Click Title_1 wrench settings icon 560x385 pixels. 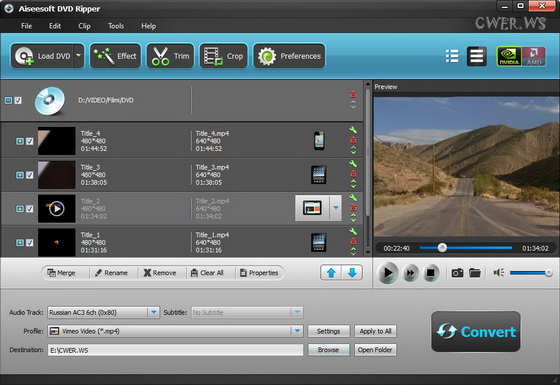353,231
